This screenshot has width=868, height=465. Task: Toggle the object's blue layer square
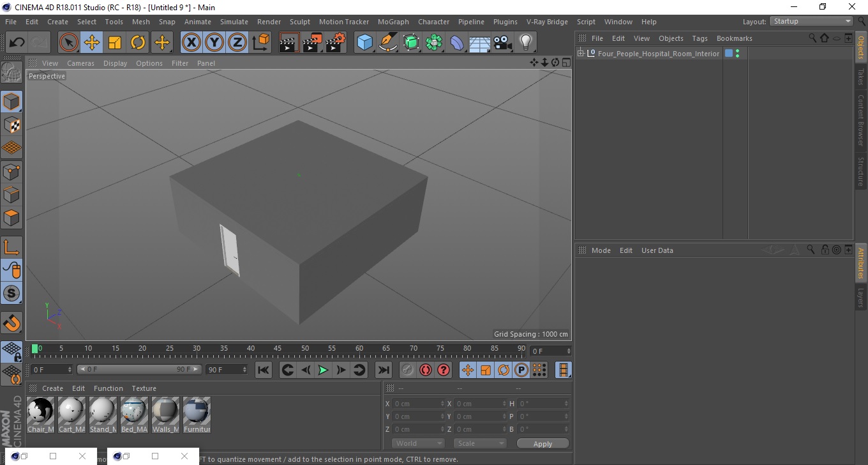(729, 53)
